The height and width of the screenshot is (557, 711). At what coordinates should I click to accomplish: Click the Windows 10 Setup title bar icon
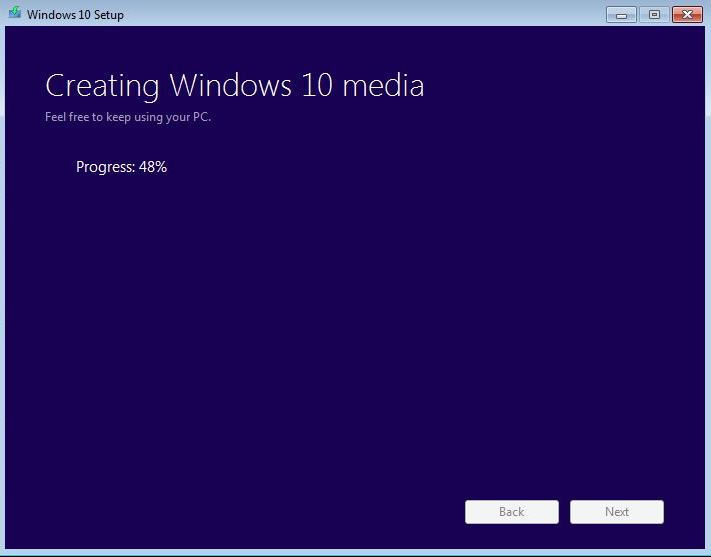point(14,14)
